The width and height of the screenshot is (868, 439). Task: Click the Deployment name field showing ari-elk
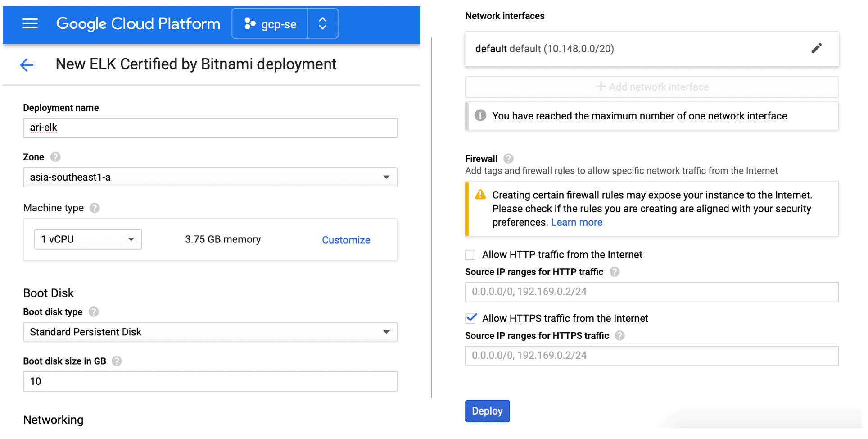tap(210, 128)
